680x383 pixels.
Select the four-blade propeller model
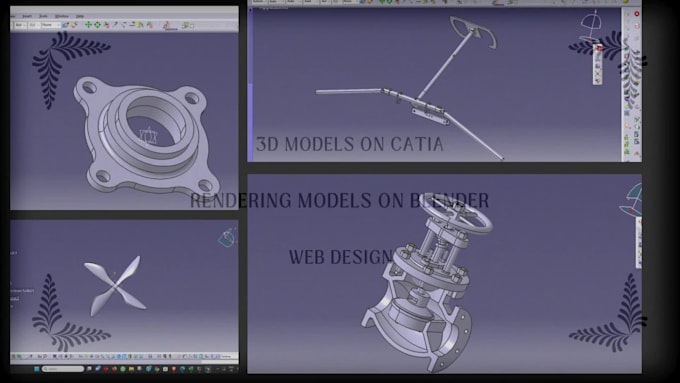115,285
